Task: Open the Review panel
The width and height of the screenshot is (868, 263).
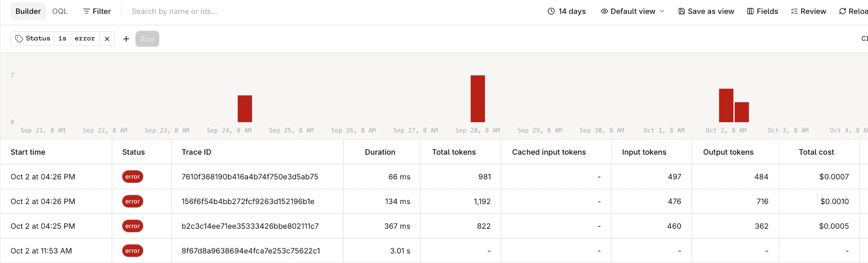Action: click(808, 11)
